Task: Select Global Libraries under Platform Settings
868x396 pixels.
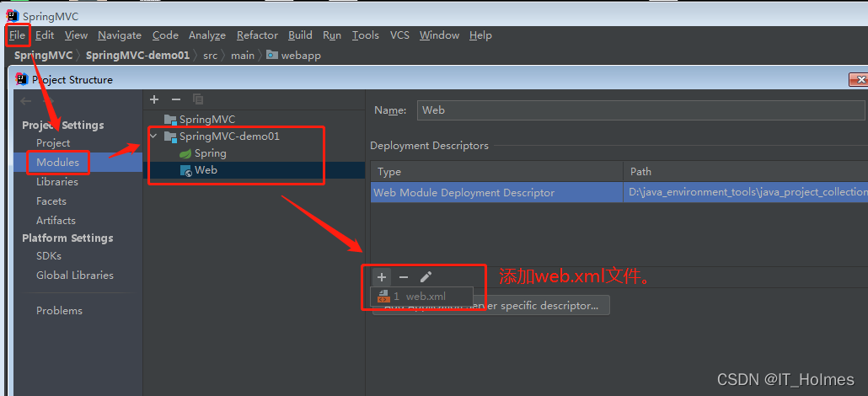Action: tap(75, 276)
